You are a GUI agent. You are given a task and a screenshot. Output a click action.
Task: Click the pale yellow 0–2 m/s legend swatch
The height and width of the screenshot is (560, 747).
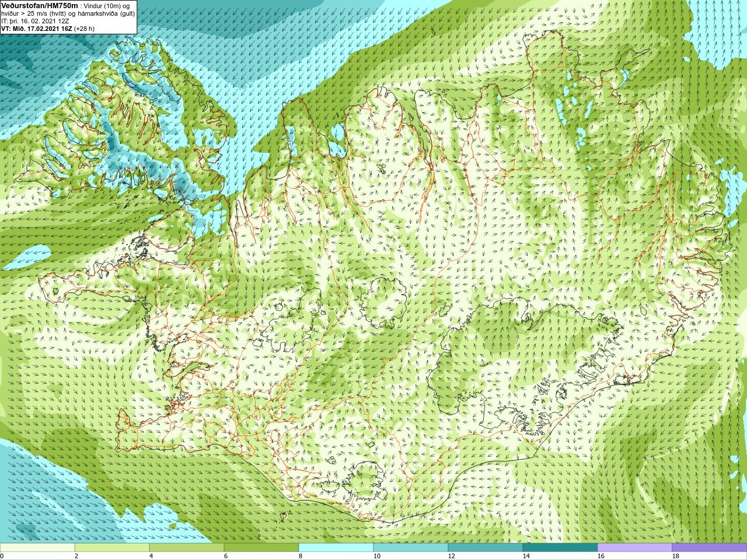(x=37, y=548)
